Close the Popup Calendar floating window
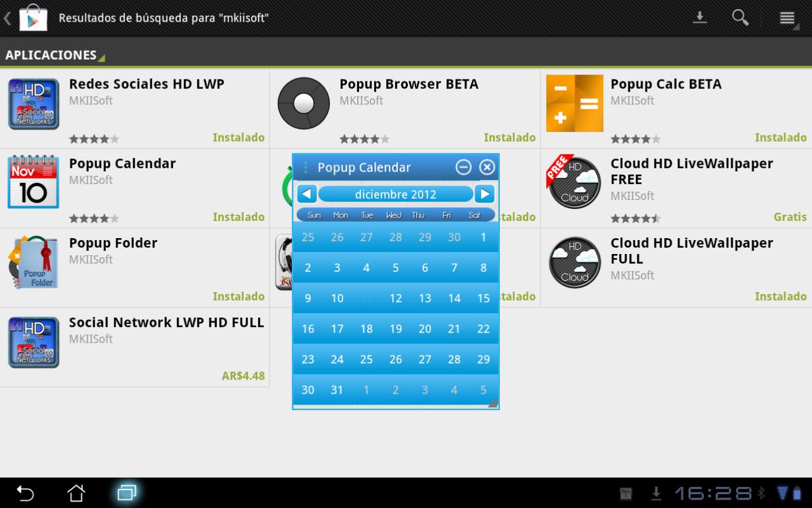812x508 pixels. pyautogui.click(x=487, y=167)
